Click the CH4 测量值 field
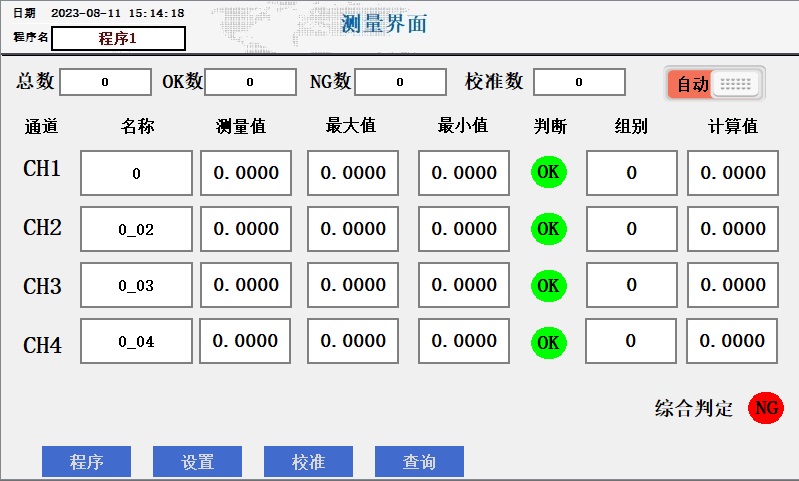Screen dimensions: 799x481 [245, 341]
